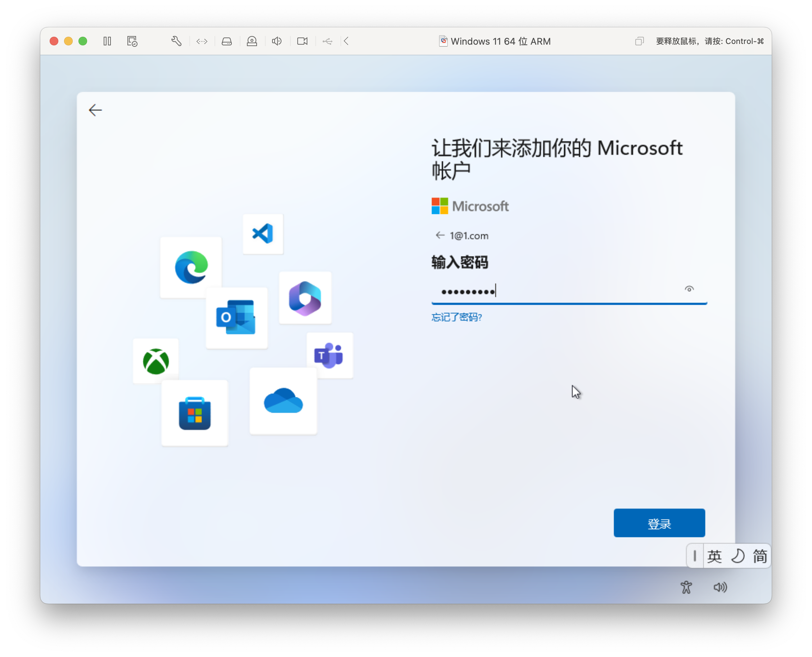The image size is (812, 657).
Task: Click the hard disk device icon
Action: [226, 41]
